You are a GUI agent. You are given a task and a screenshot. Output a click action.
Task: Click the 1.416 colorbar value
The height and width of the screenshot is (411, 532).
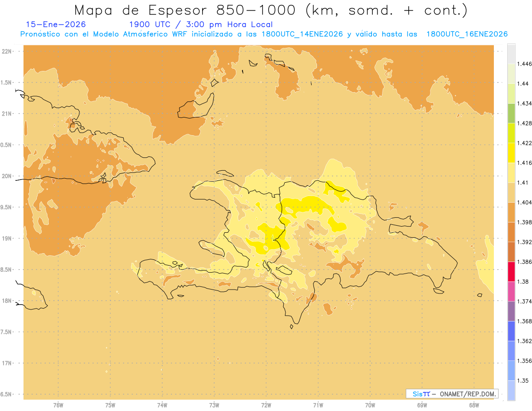coord(524,163)
